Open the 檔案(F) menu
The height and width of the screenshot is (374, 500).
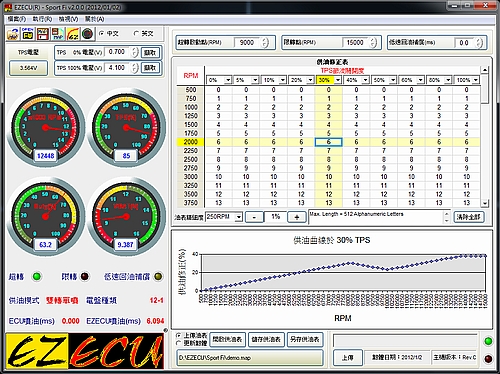click(17, 19)
